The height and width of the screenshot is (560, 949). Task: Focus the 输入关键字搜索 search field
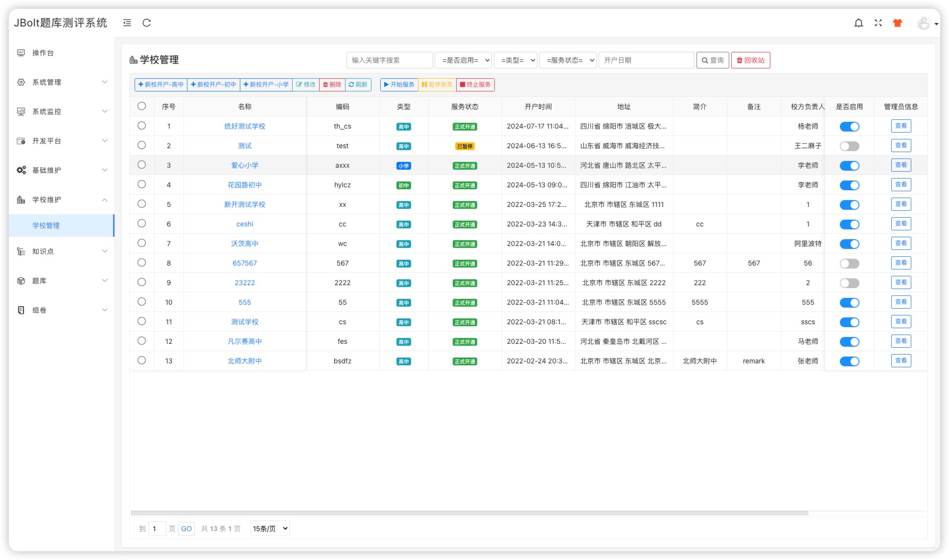[x=390, y=60]
